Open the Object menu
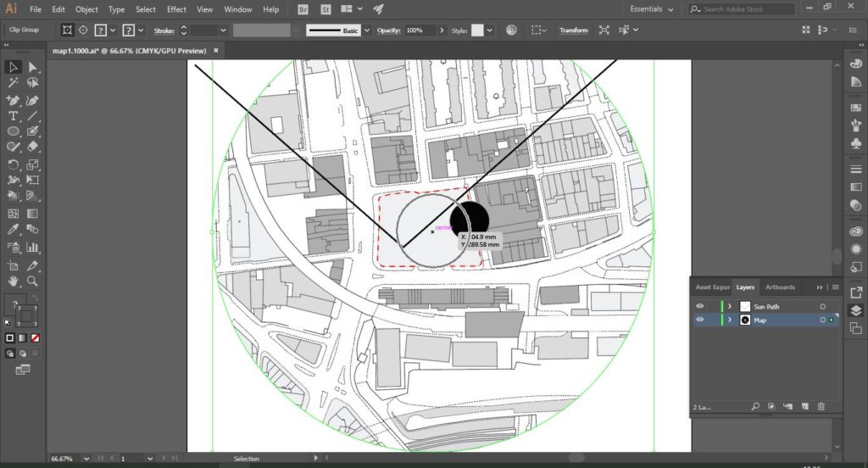 point(86,9)
